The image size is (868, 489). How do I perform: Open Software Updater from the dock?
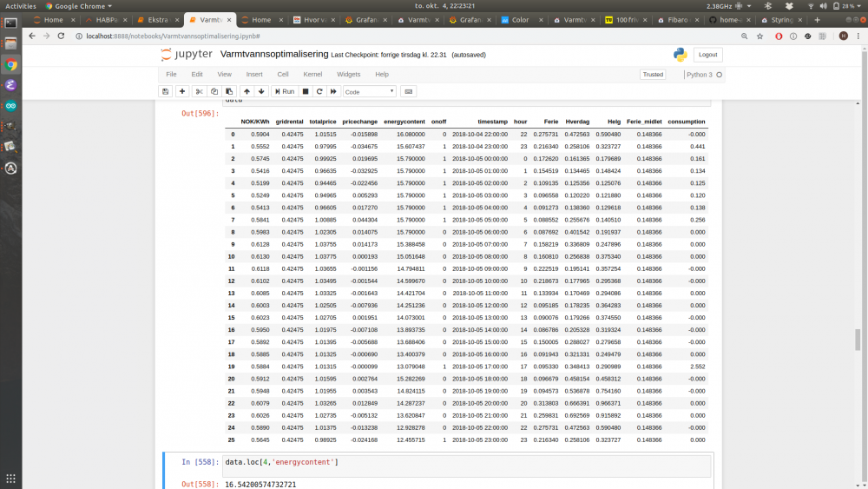click(10, 169)
